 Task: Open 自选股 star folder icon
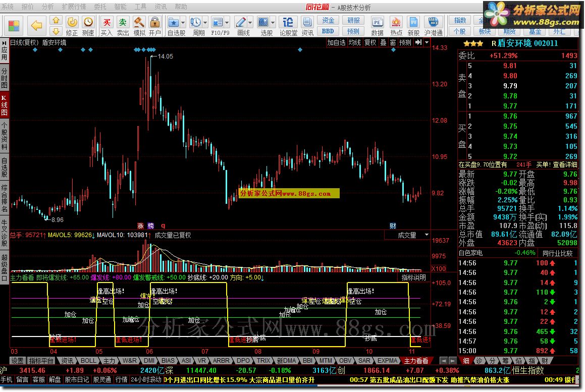(173, 22)
